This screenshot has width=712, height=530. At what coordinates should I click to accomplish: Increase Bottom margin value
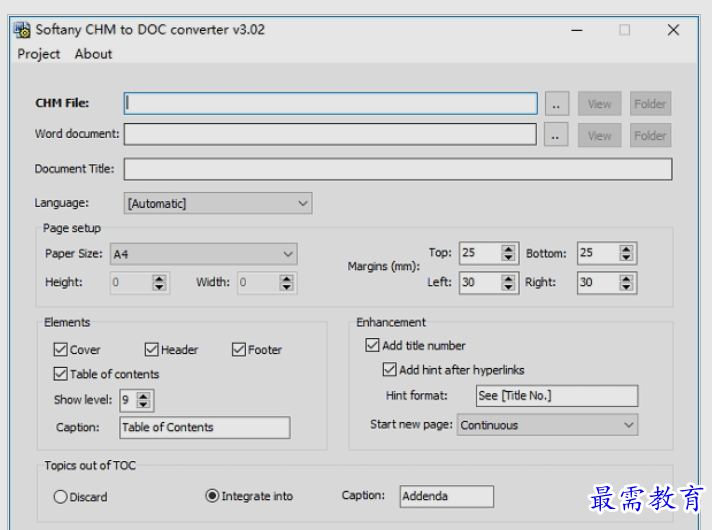(626, 249)
